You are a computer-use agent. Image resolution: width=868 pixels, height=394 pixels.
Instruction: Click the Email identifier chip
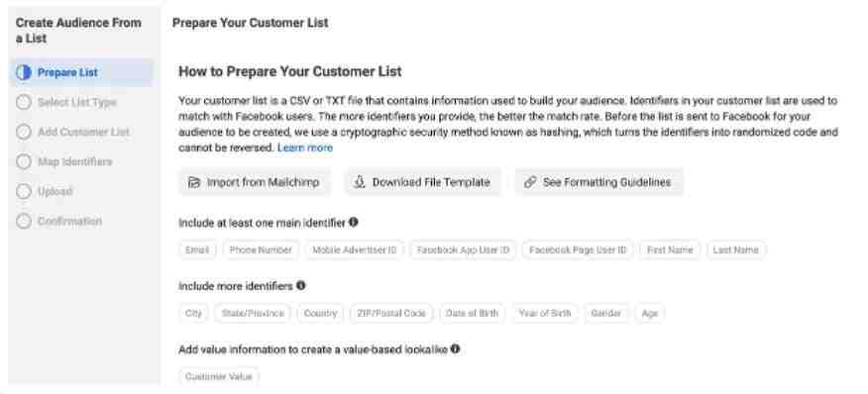coord(197,250)
